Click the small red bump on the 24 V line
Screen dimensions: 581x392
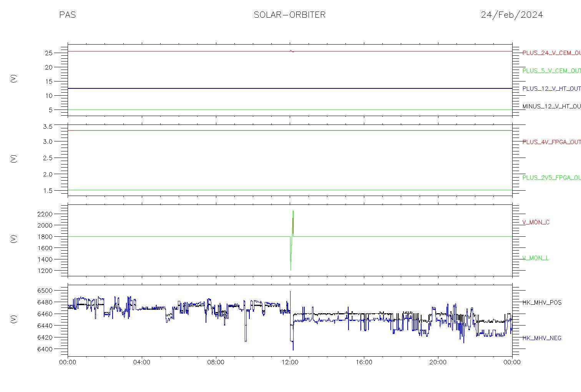tap(292, 51)
